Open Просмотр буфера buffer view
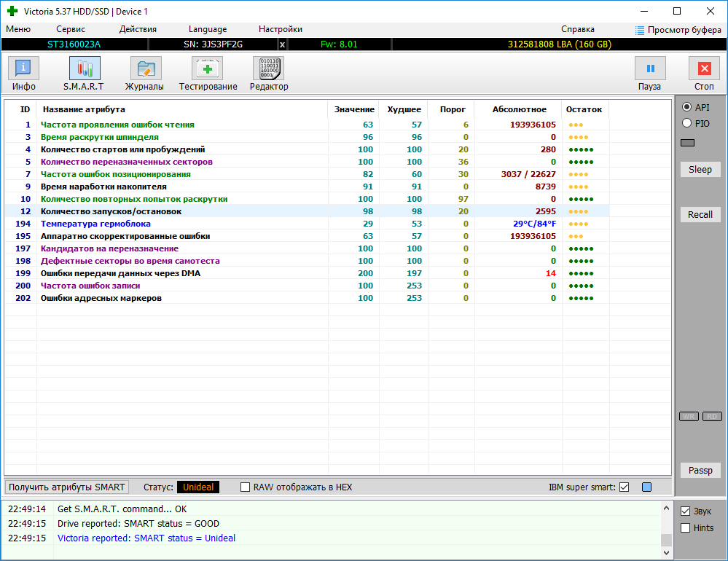Viewport: 728px width, 561px height. [x=678, y=30]
